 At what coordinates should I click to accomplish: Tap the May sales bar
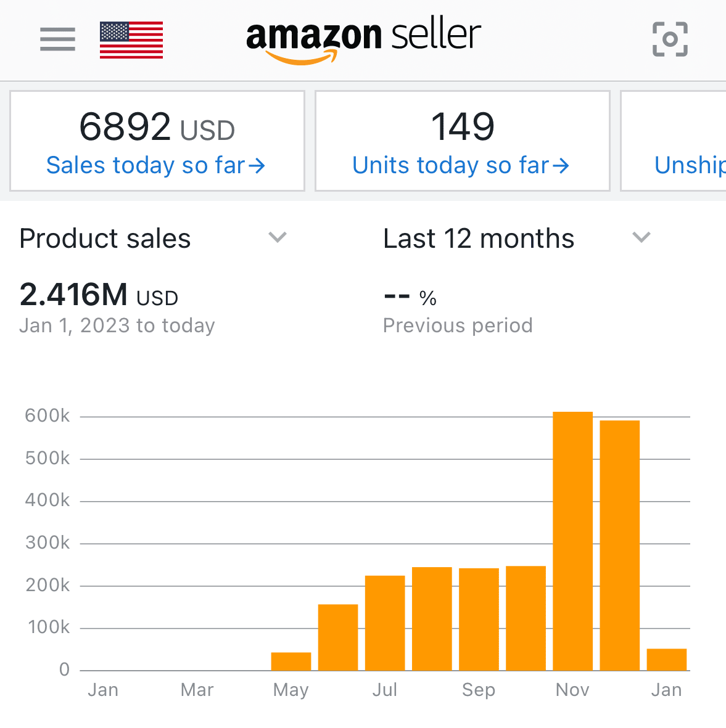[291, 661]
